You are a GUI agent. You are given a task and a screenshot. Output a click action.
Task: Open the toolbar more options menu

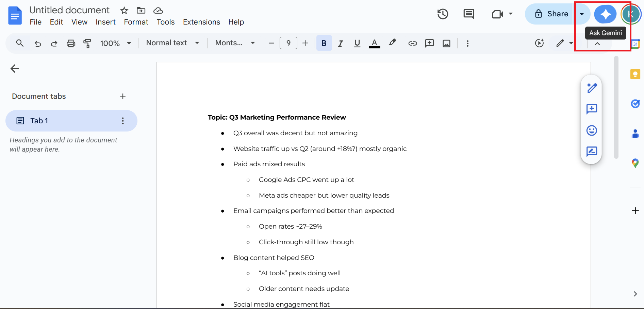point(467,43)
